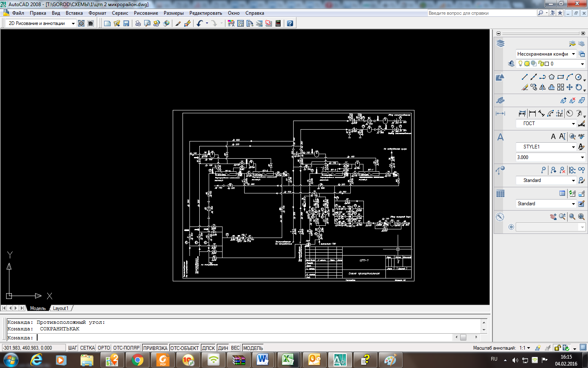Select the Rectangle drawing tool
Screen dimensions: 588x368
click(561, 77)
